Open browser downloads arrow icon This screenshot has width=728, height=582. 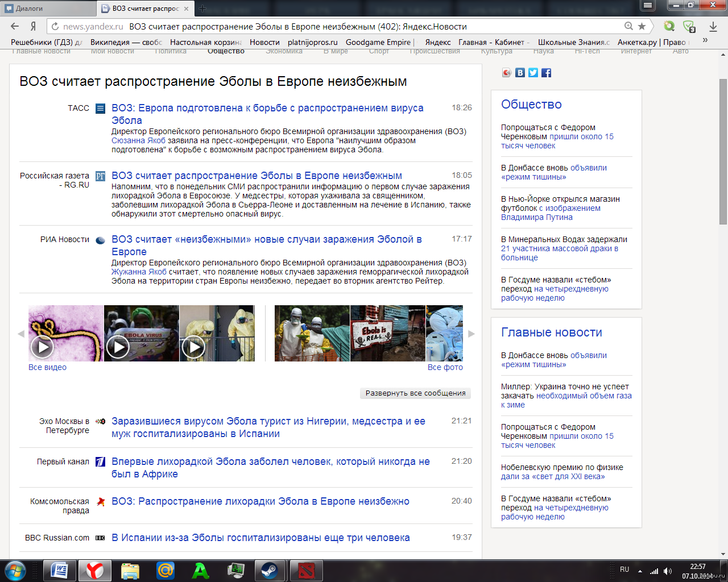point(713,26)
